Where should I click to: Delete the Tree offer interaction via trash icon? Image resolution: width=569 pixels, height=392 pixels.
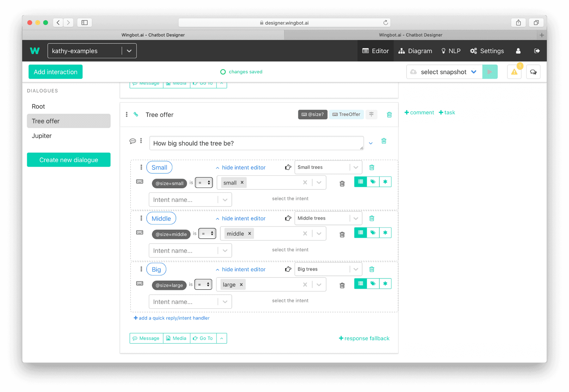click(x=389, y=114)
